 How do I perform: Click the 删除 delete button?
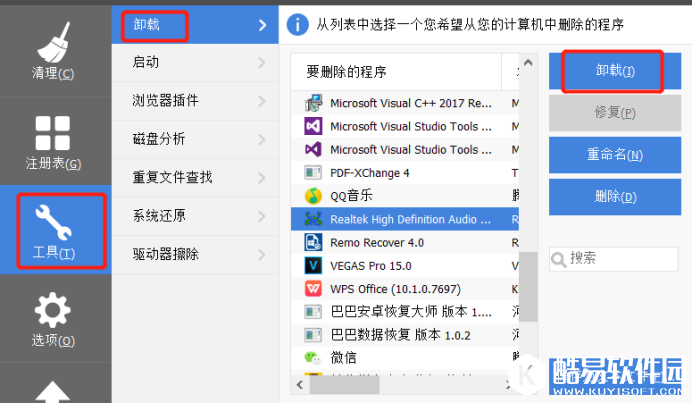(614, 197)
